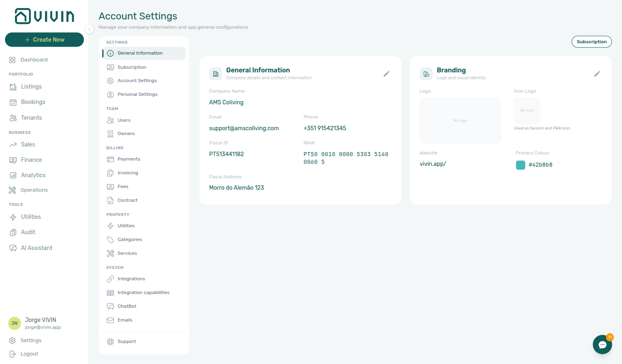Click the AI Assistant chat icon
Image resolution: width=622 pixels, height=364 pixels.
(13, 248)
